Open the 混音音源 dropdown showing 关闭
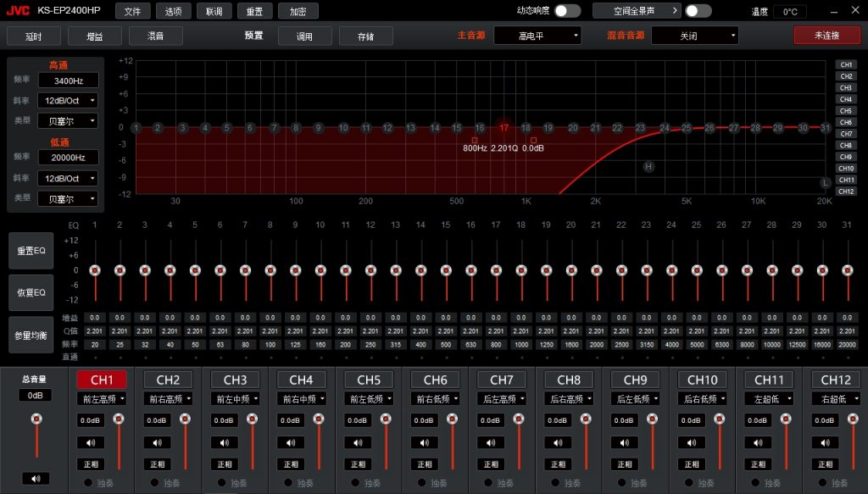 [695, 36]
